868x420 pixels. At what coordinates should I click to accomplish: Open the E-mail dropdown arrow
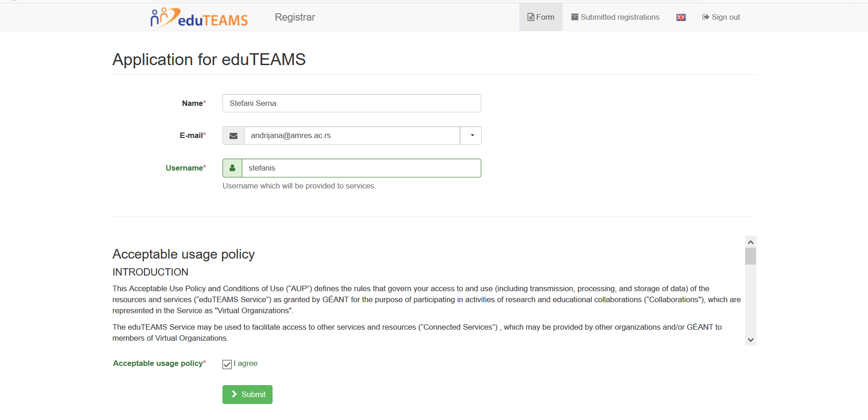[x=471, y=136]
